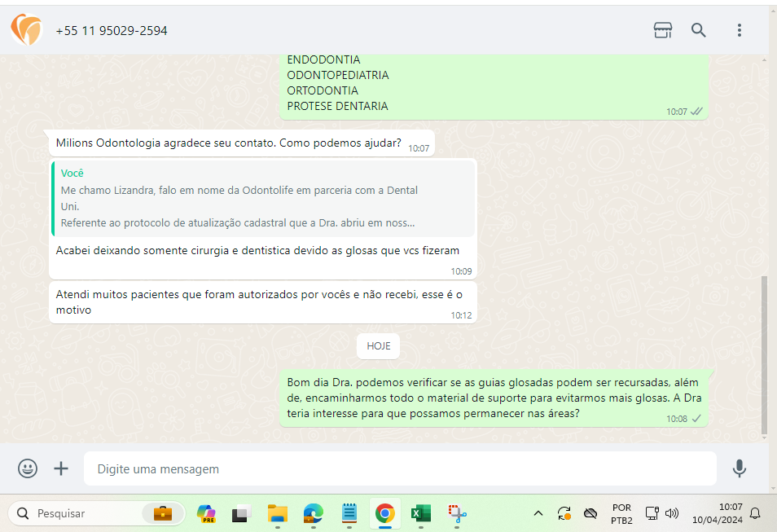Open the volume control tray icon
This screenshot has width=777, height=532.
(x=672, y=513)
